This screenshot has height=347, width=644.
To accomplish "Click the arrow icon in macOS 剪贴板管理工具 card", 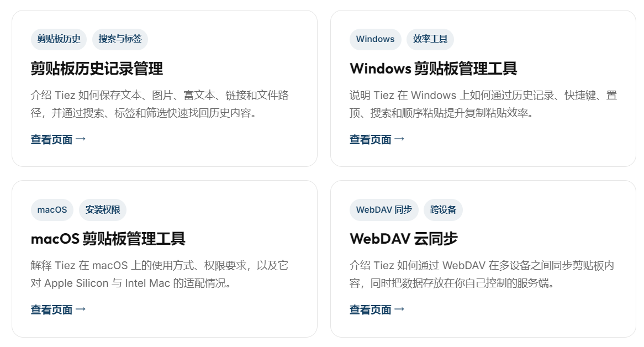I will point(81,309).
